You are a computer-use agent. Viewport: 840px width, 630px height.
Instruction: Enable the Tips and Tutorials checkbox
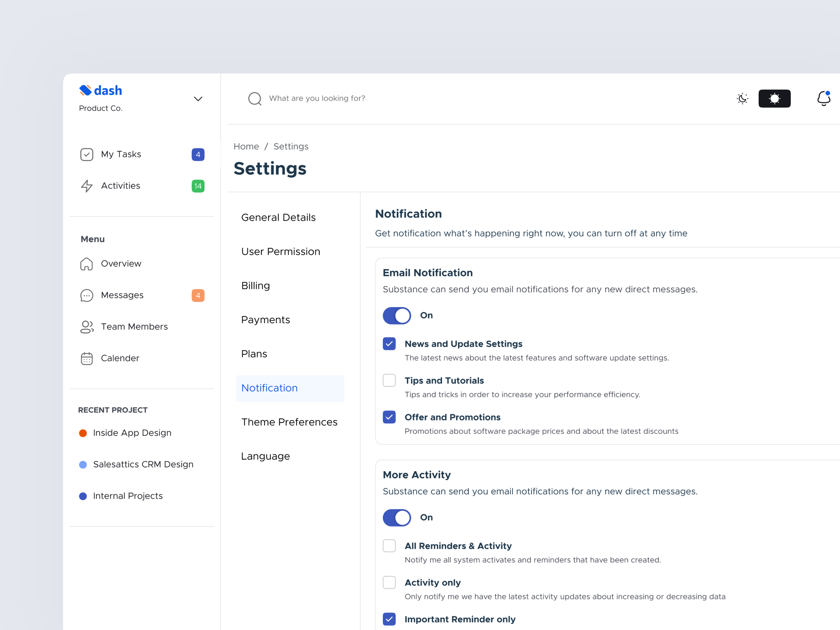point(389,380)
